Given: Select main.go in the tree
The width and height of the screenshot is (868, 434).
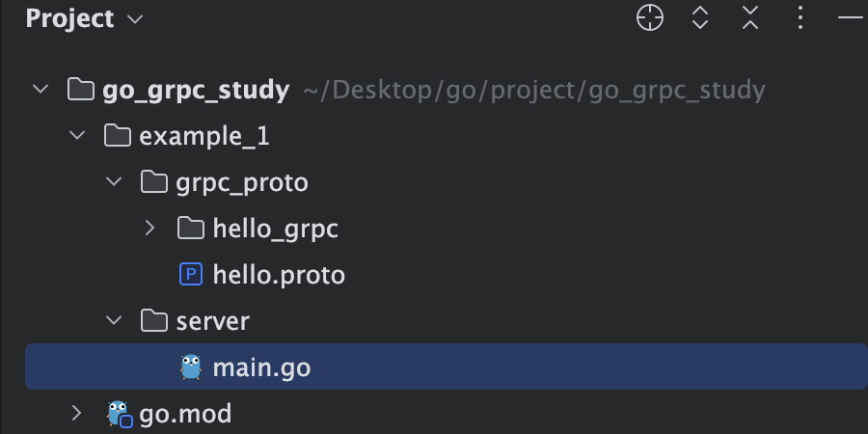Looking at the screenshot, I should click(x=447, y=366).
